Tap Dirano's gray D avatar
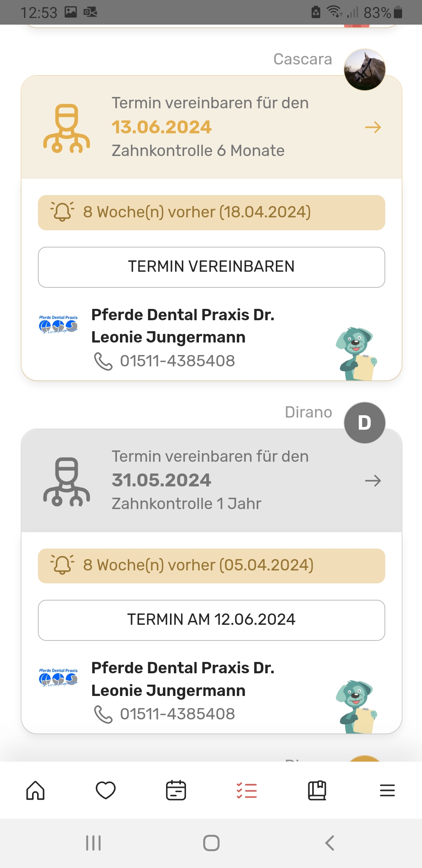This screenshot has width=422, height=868. 365,423
